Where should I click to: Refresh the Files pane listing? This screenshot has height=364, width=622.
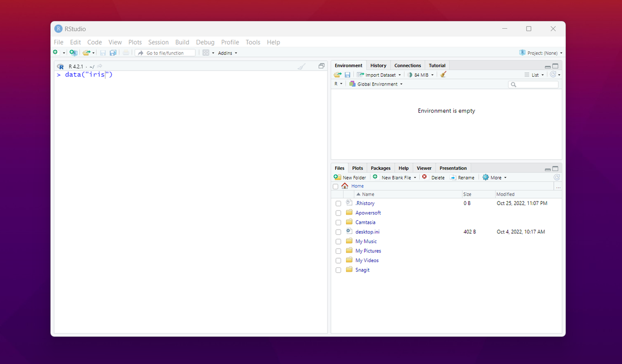pyautogui.click(x=557, y=177)
